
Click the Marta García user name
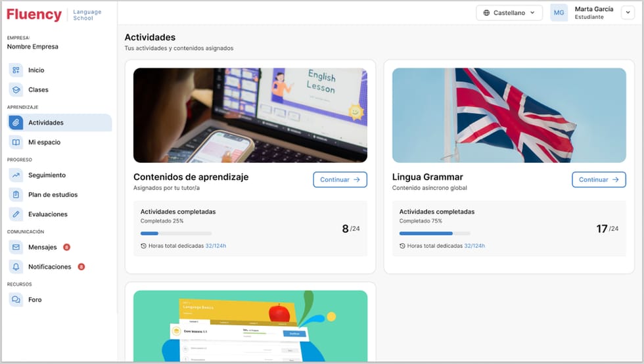(594, 9)
